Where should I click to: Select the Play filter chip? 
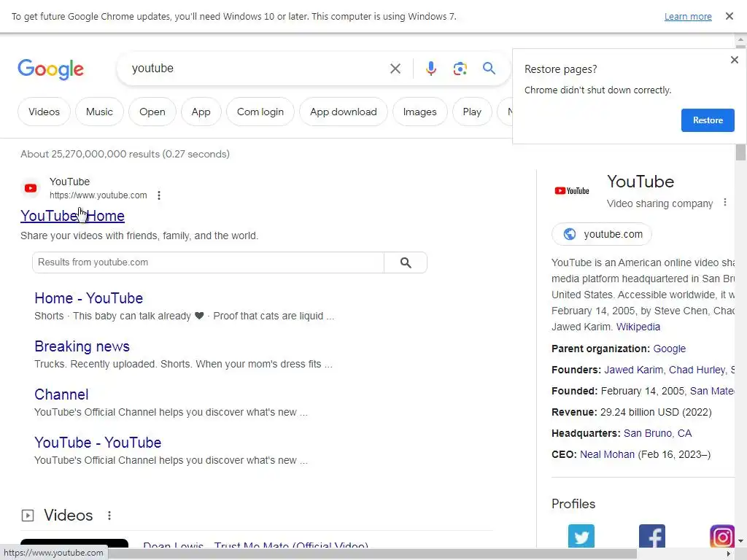(x=472, y=112)
